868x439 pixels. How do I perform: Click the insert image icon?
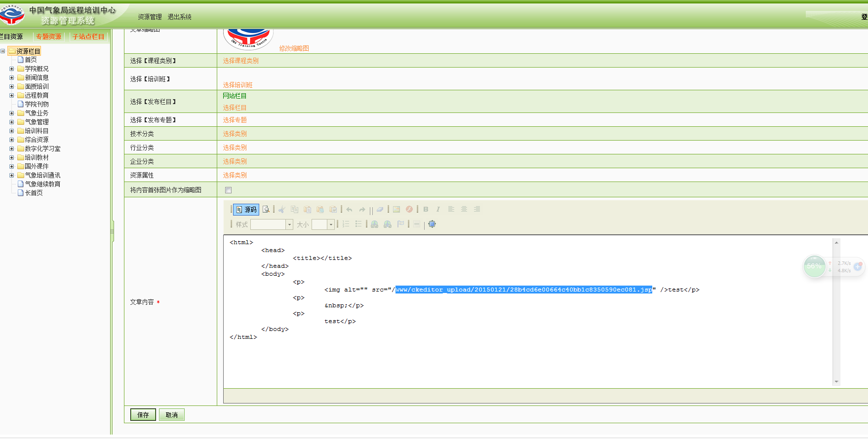click(x=396, y=209)
